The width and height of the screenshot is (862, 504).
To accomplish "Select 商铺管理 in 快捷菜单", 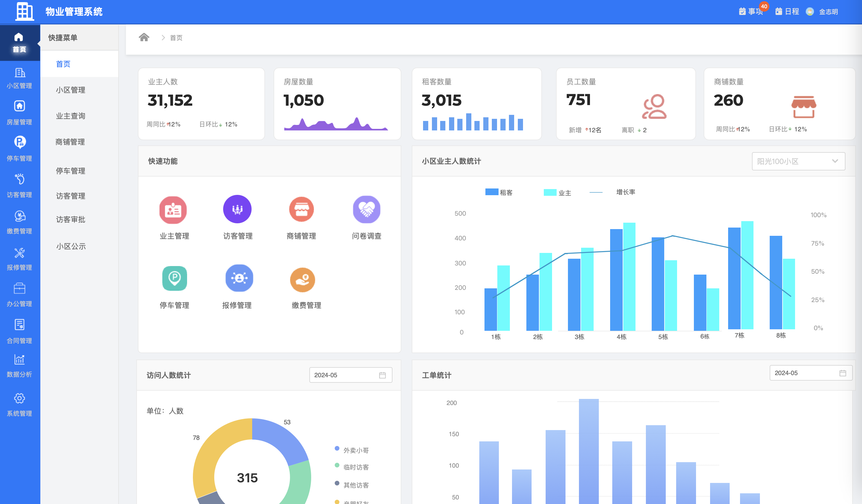I will (70, 142).
